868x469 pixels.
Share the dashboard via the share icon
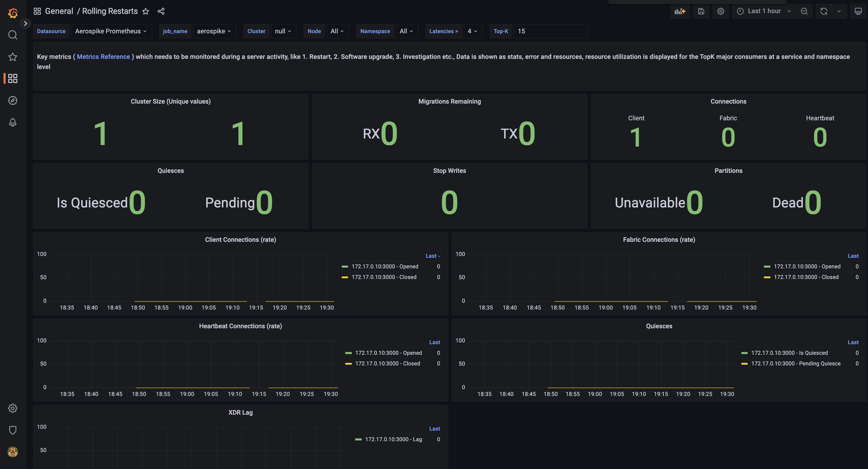pos(161,11)
